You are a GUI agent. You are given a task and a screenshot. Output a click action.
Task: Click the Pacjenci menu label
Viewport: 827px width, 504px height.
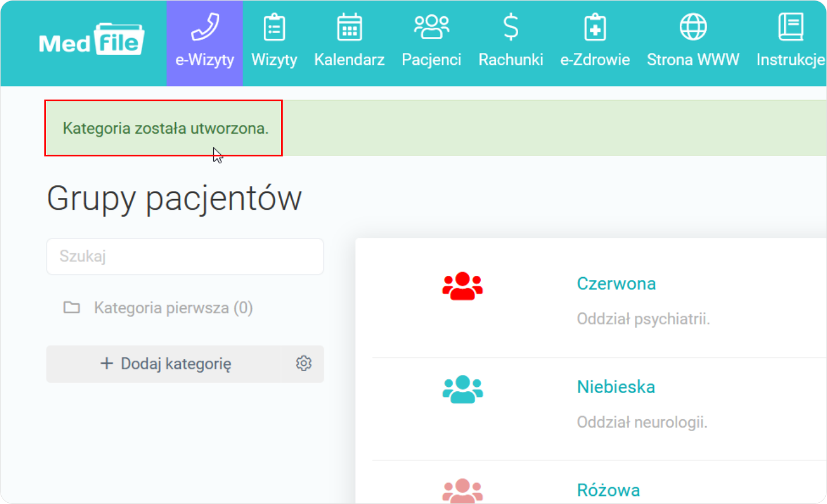pyautogui.click(x=431, y=60)
